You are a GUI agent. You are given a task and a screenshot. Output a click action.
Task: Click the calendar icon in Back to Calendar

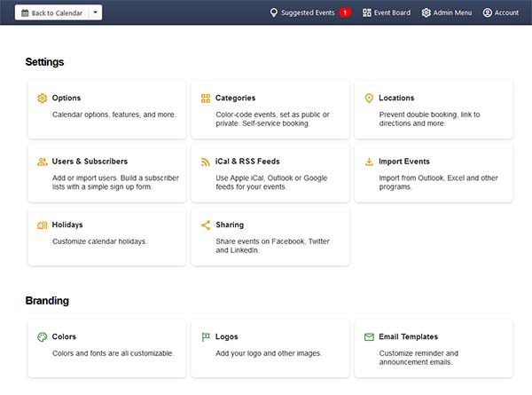coord(25,13)
